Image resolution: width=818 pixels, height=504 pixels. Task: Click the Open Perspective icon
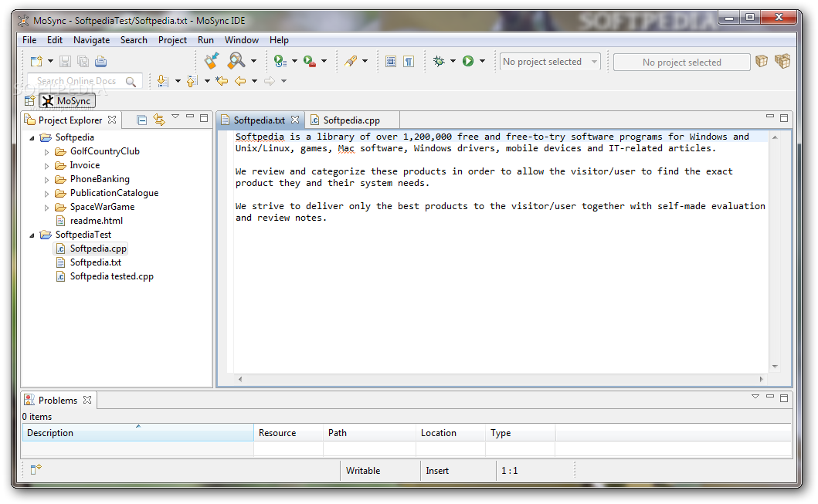[29, 100]
